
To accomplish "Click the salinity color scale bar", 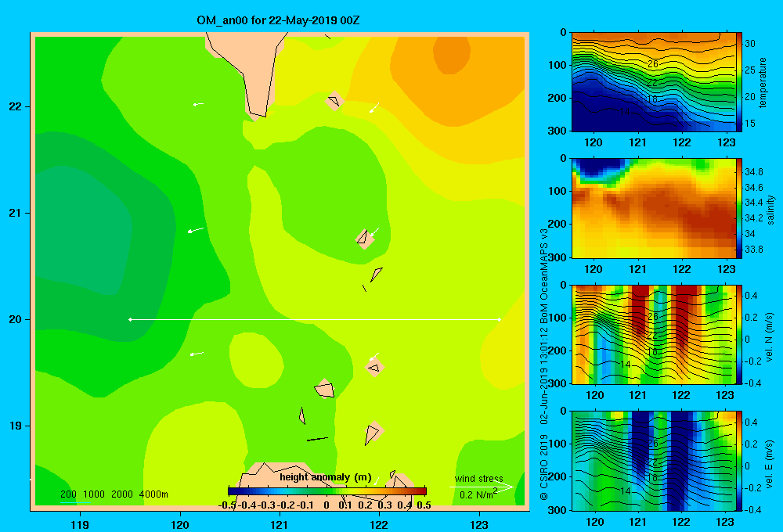I will pos(739,208).
